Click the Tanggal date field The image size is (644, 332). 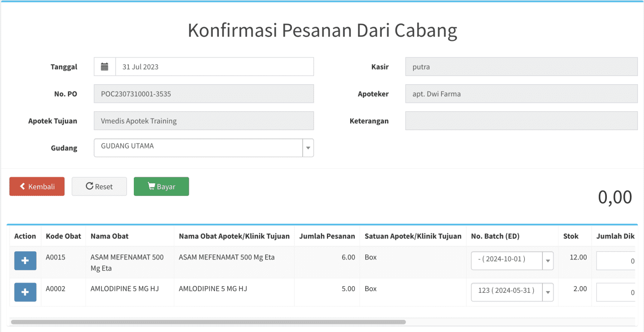[x=214, y=67]
